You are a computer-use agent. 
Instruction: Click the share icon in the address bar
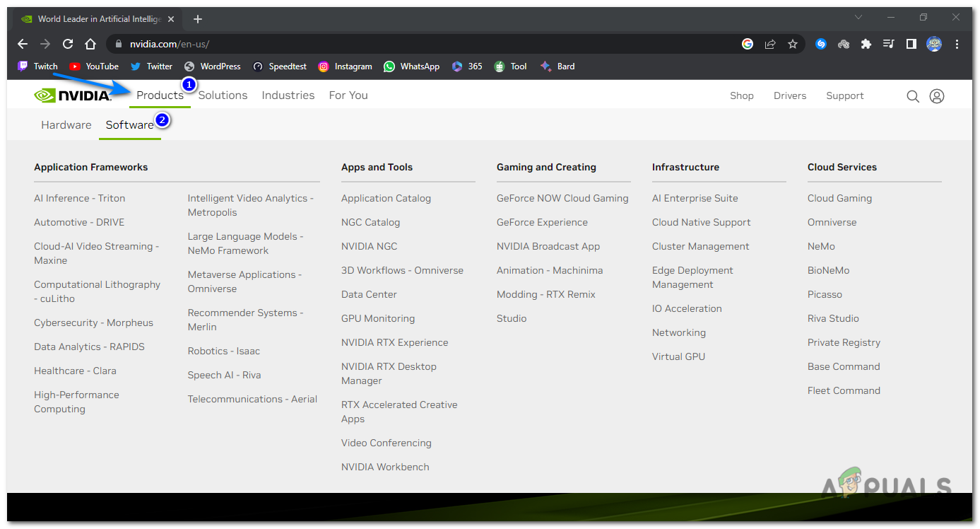coord(770,43)
